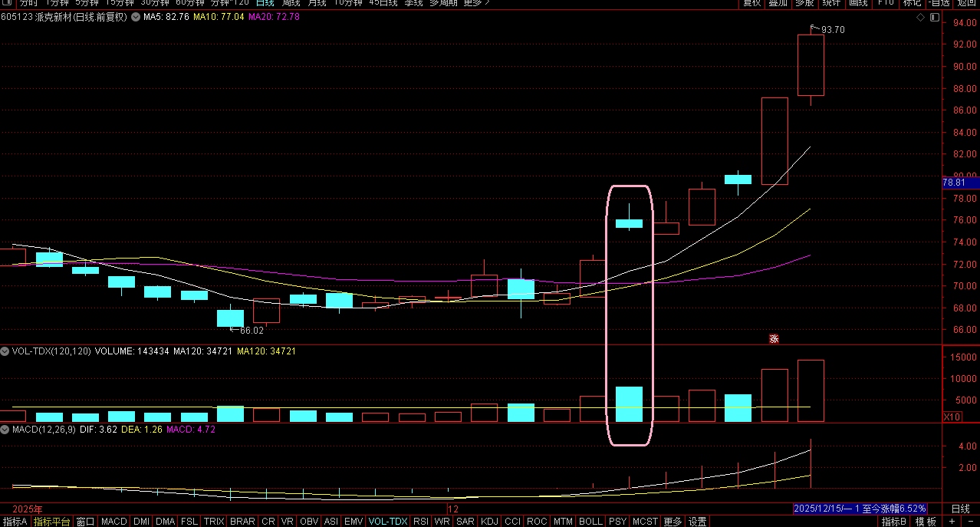Choose the CR indicator tab

(268, 522)
